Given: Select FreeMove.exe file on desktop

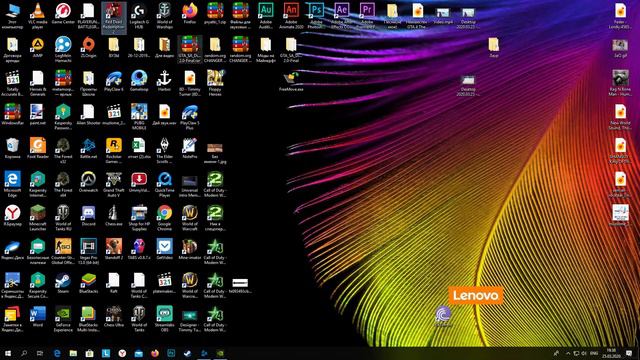Looking at the screenshot, I should [291, 81].
